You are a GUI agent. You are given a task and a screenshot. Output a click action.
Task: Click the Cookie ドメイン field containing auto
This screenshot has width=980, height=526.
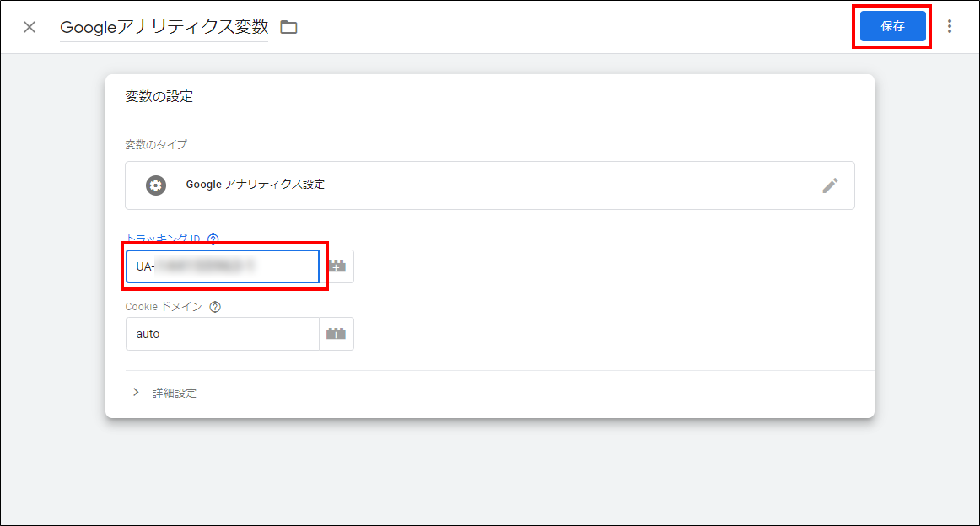coord(223,334)
